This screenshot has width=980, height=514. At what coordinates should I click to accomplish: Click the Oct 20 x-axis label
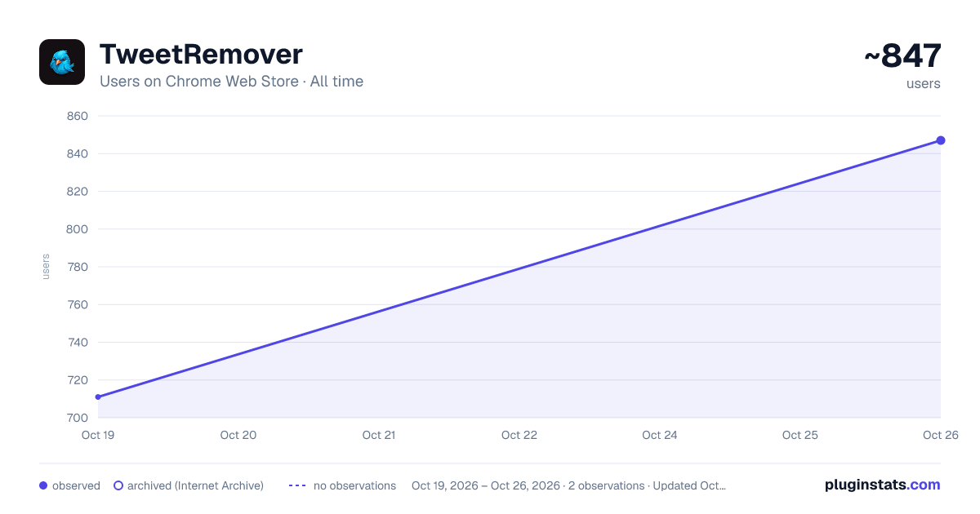[238, 435]
